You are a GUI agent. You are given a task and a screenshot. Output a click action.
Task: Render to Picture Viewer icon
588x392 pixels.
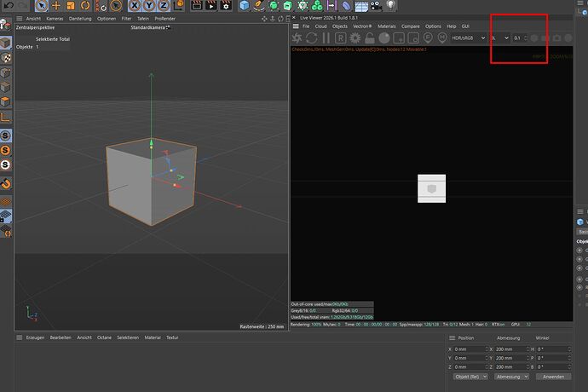[x=211, y=5]
